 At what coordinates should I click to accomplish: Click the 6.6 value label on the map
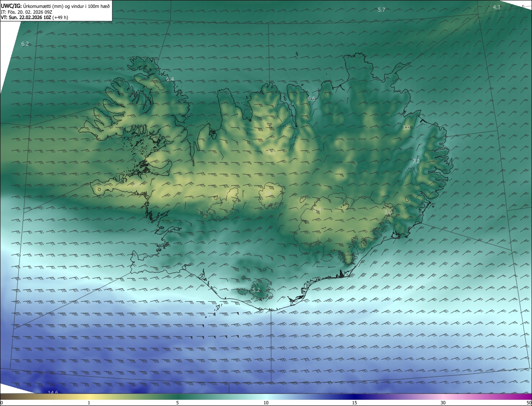click(311, 99)
